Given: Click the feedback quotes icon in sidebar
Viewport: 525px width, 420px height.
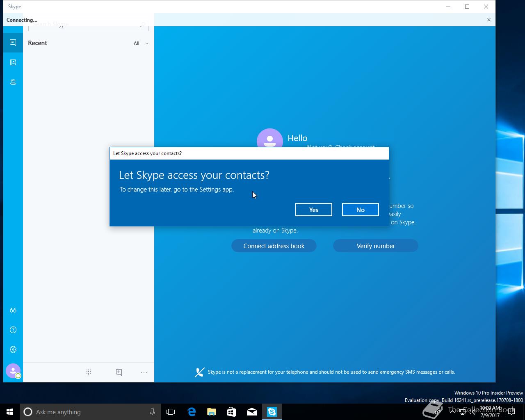Looking at the screenshot, I should [x=13, y=310].
